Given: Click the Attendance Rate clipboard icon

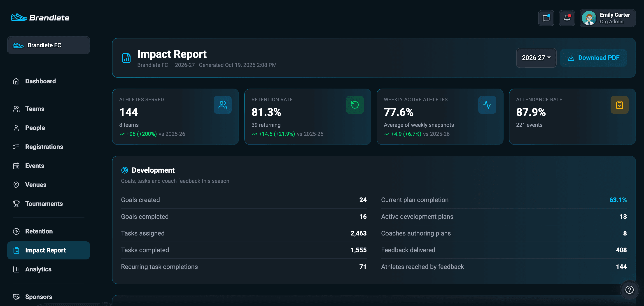Looking at the screenshot, I should click(619, 105).
